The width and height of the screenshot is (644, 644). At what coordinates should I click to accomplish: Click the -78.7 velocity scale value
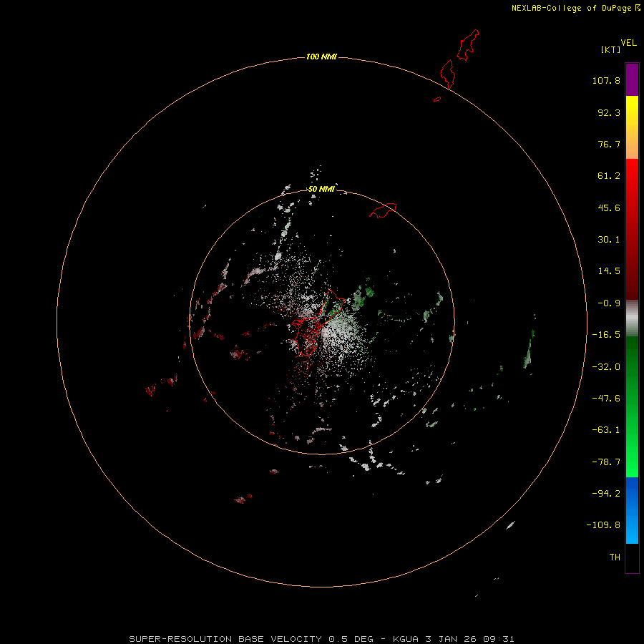(606, 462)
